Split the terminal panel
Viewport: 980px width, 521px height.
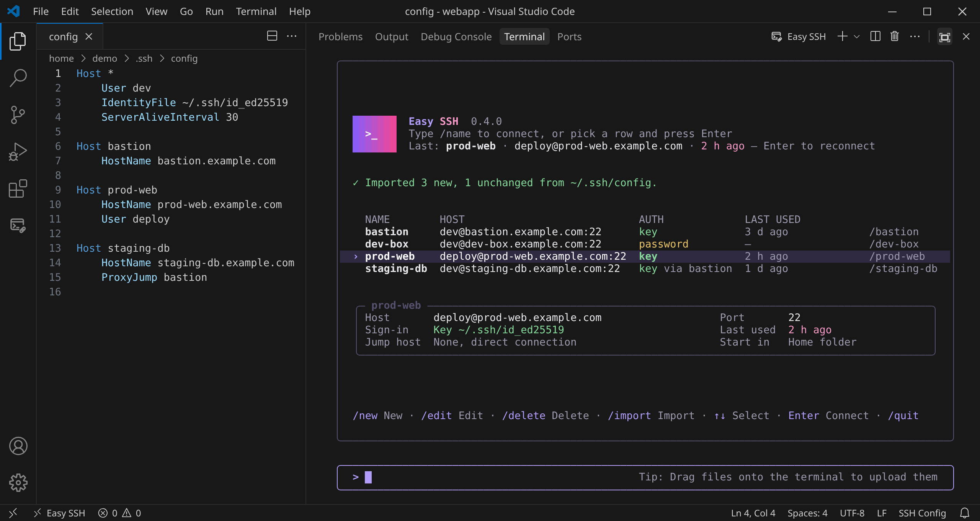point(875,36)
